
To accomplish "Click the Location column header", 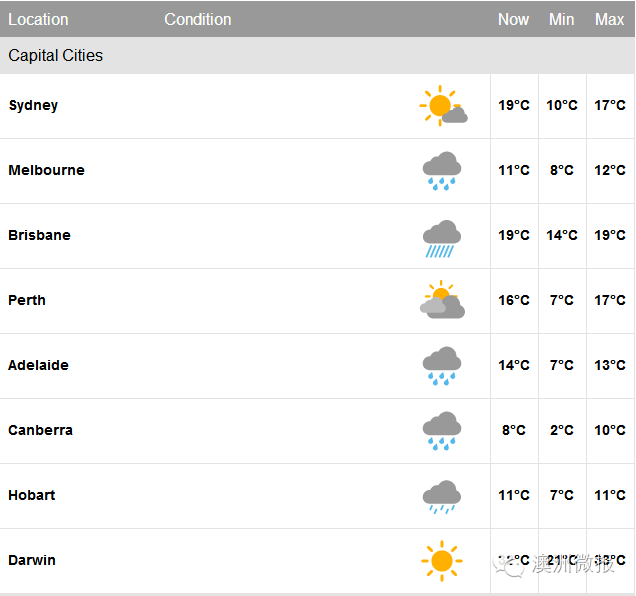I will (x=38, y=19).
